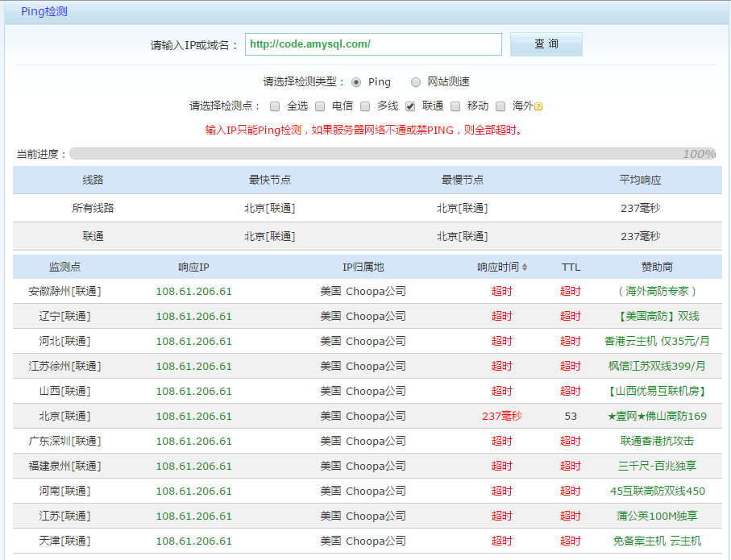Open the 联通香港抗攻击 sponsor link
The width and height of the screenshot is (731, 560).
click(x=657, y=441)
